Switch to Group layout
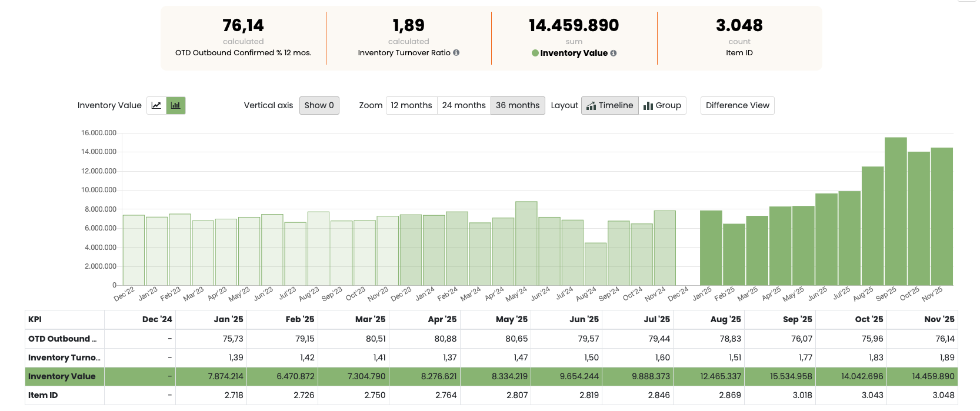The height and width of the screenshot is (411, 980). click(x=662, y=106)
